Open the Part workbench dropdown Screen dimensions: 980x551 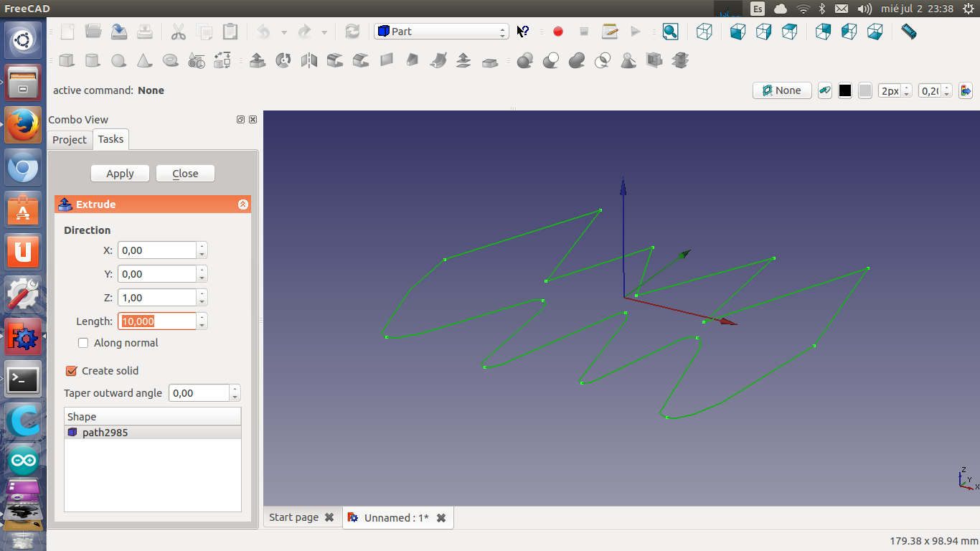click(x=441, y=32)
